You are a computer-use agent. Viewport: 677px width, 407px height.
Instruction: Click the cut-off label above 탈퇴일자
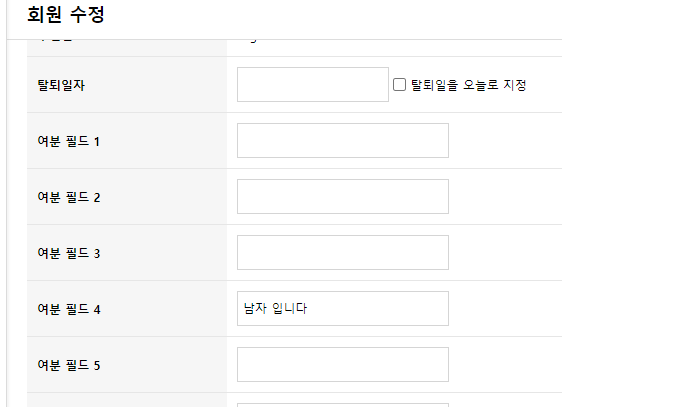point(56,41)
